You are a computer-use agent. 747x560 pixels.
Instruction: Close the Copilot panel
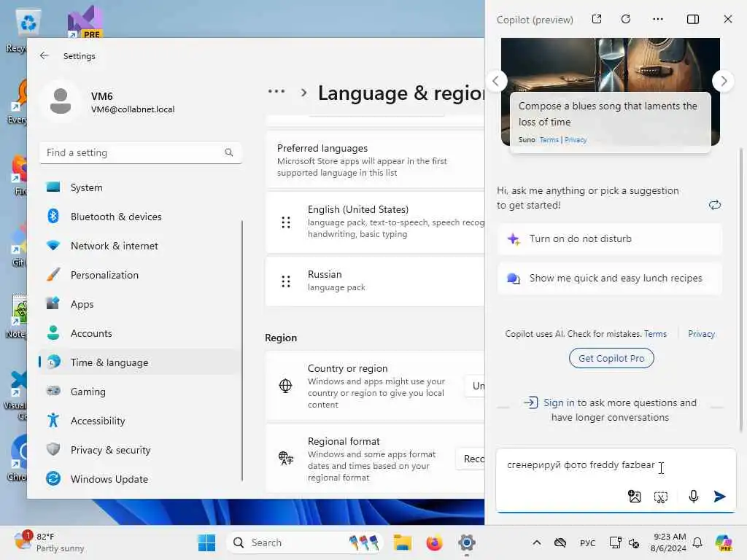tap(727, 19)
